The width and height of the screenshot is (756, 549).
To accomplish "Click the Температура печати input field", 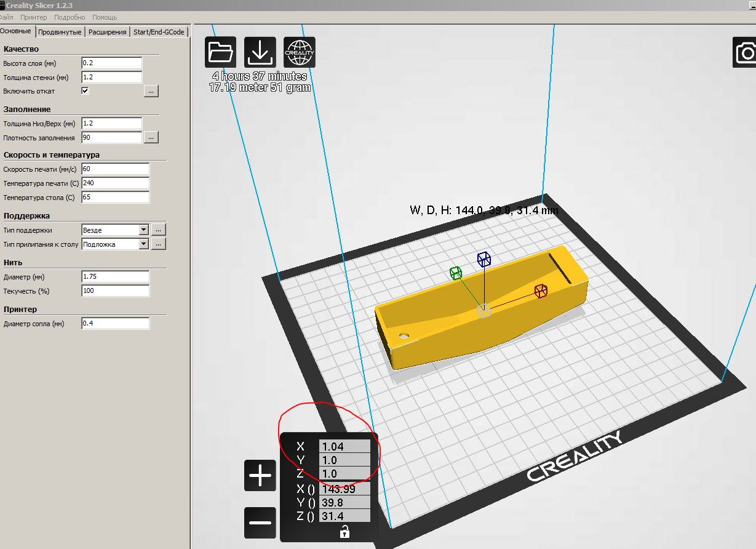I will [x=115, y=183].
